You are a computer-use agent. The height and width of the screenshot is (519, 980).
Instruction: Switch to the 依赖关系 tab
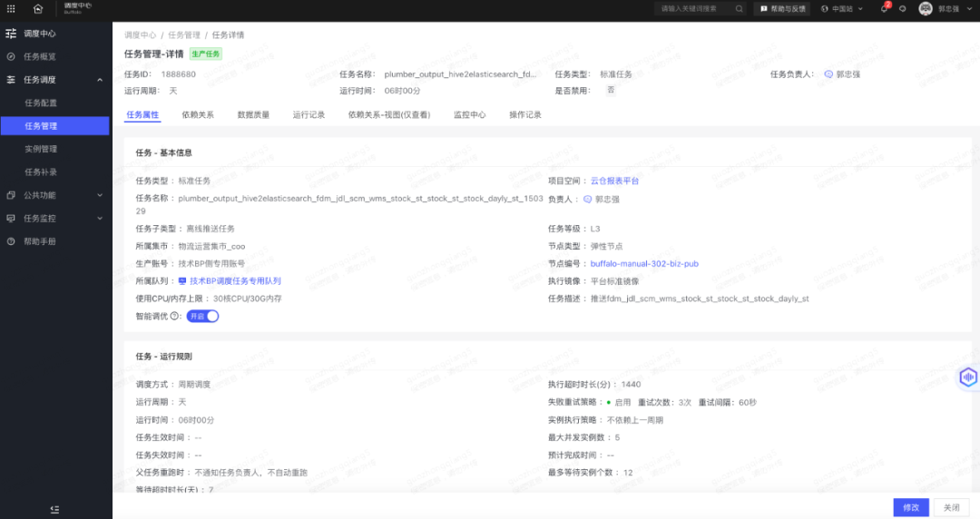point(198,115)
